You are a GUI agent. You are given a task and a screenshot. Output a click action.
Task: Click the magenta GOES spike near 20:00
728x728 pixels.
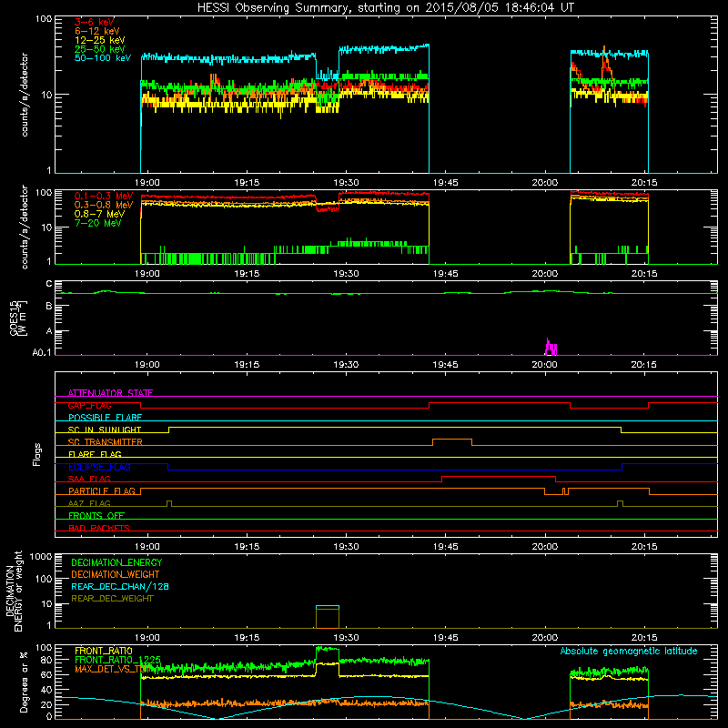(551, 347)
